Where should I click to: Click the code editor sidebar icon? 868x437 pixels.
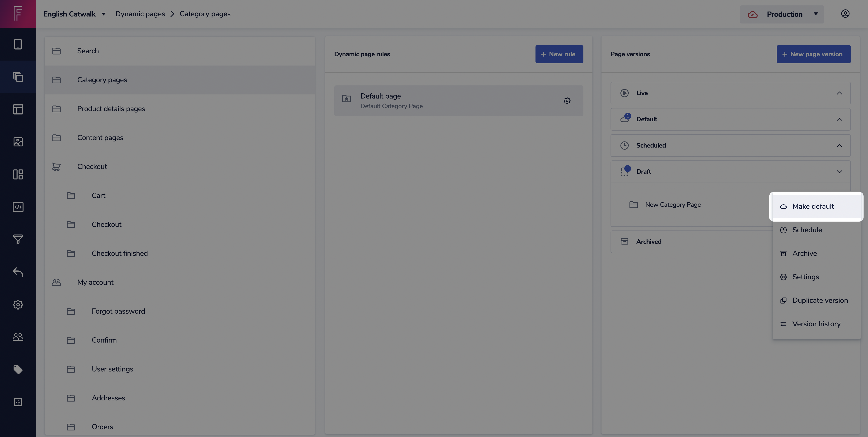[x=18, y=207]
